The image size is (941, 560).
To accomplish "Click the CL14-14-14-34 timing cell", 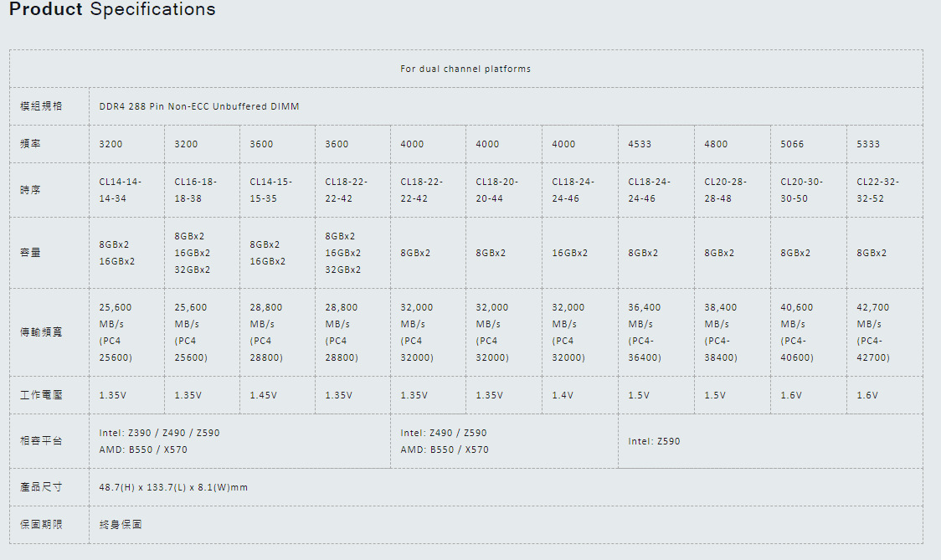I will pyautogui.click(x=121, y=190).
